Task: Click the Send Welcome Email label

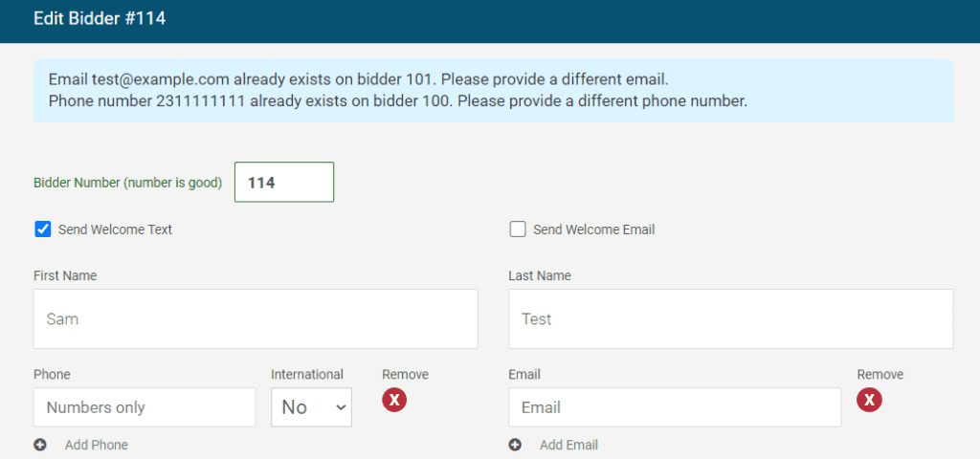Action: 593,229
